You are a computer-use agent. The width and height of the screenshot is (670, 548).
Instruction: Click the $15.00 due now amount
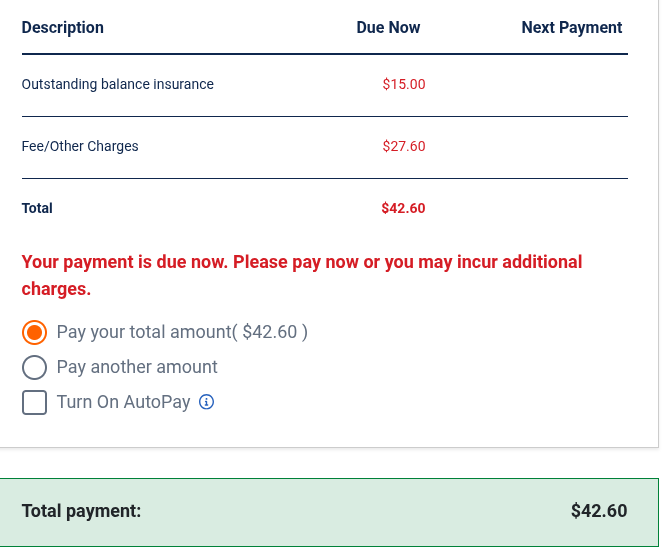tap(403, 84)
